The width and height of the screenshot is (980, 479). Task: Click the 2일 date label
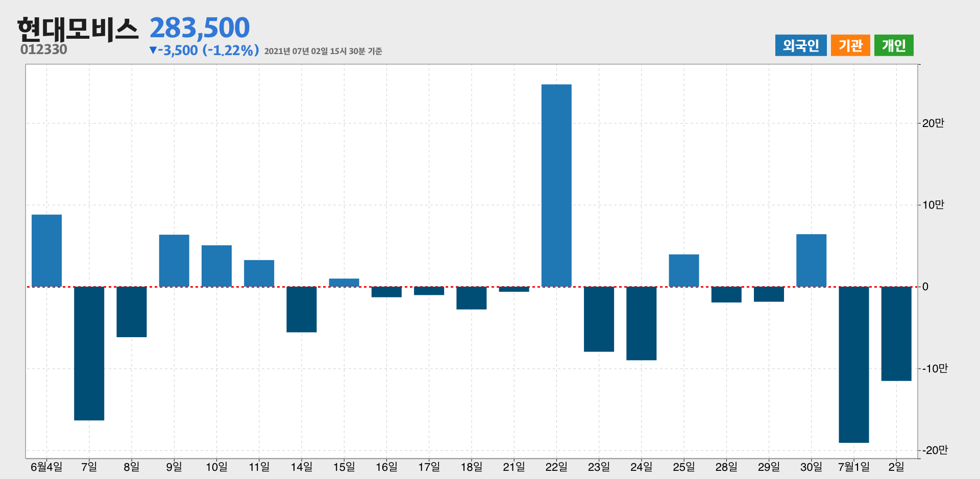pos(896,467)
